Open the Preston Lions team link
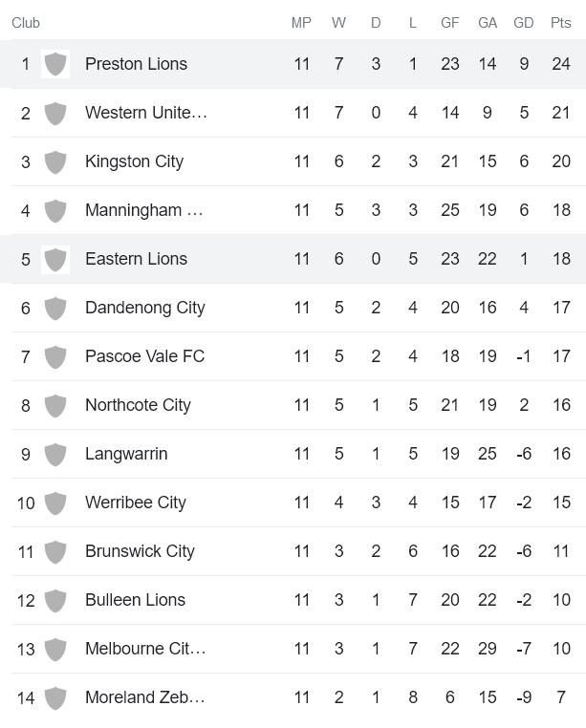Image resolution: width=586 pixels, height=728 pixels. pyautogui.click(x=136, y=64)
